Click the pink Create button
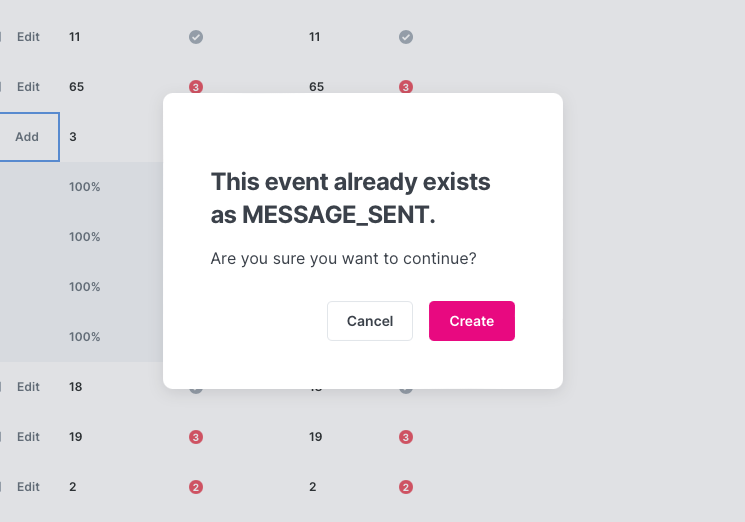745x522 pixels. (471, 321)
